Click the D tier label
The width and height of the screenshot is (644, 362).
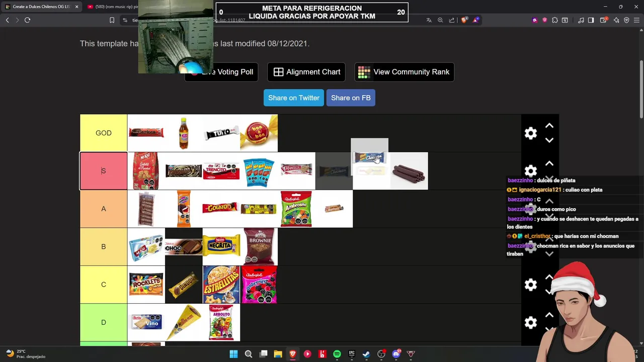click(104, 322)
